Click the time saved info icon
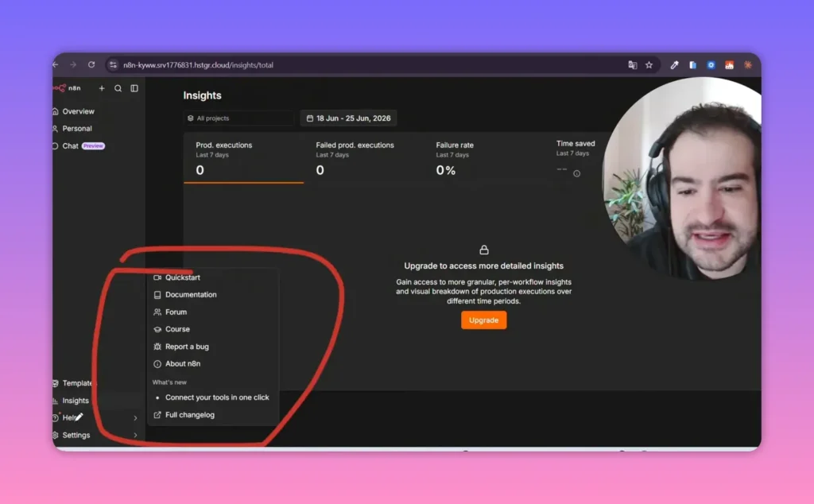The image size is (814, 504). pyautogui.click(x=577, y=173)
